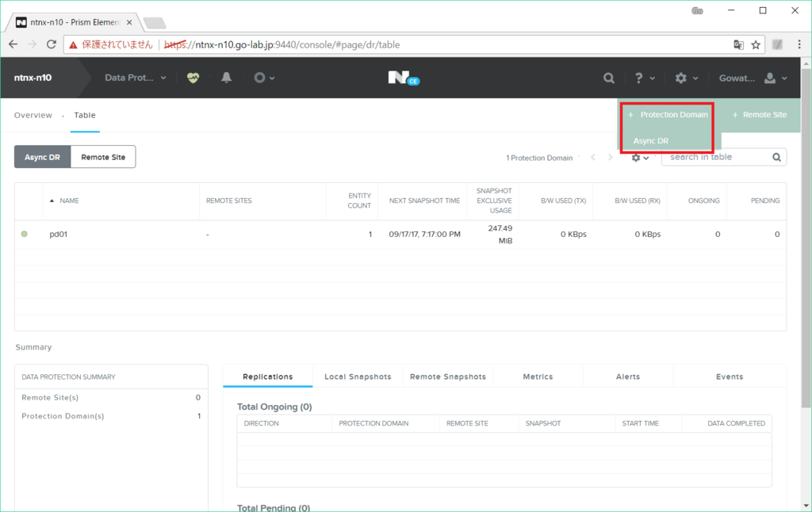812x512 pixels.
Task: Click the 1 Protection Domain count label
Action: click(x=539, y=158)
